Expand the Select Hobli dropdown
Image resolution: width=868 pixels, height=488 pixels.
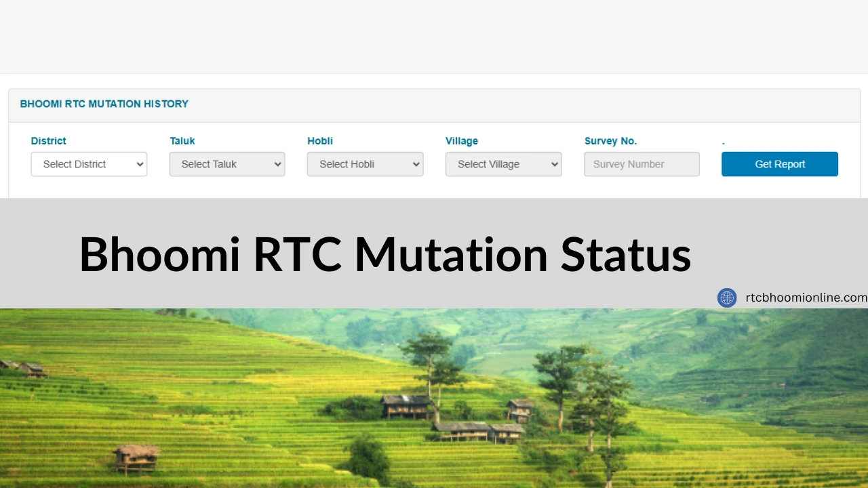point(366,164)
